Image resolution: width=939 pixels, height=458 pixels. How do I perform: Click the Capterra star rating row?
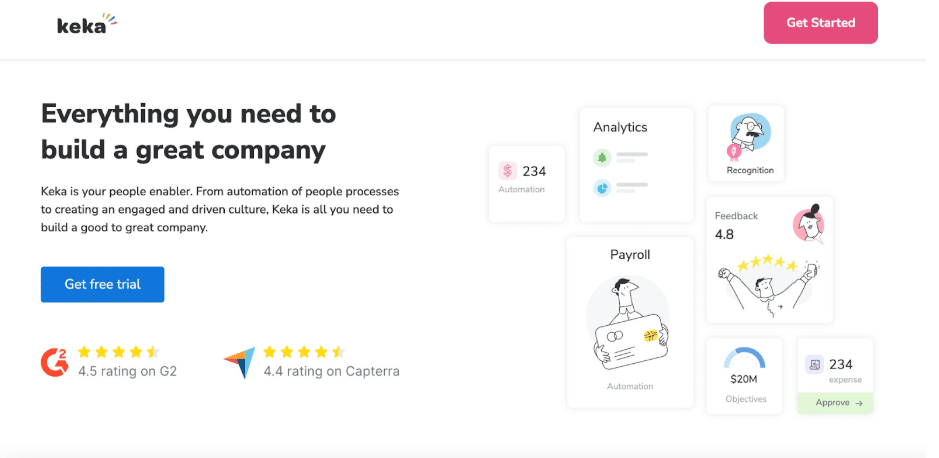(x=304, y=351)
